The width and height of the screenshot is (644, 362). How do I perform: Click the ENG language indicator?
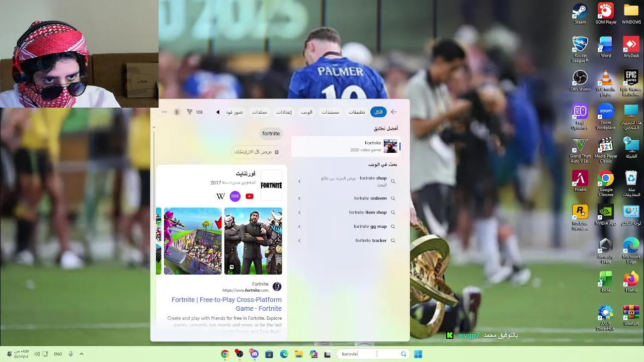(x=58, y=354)
